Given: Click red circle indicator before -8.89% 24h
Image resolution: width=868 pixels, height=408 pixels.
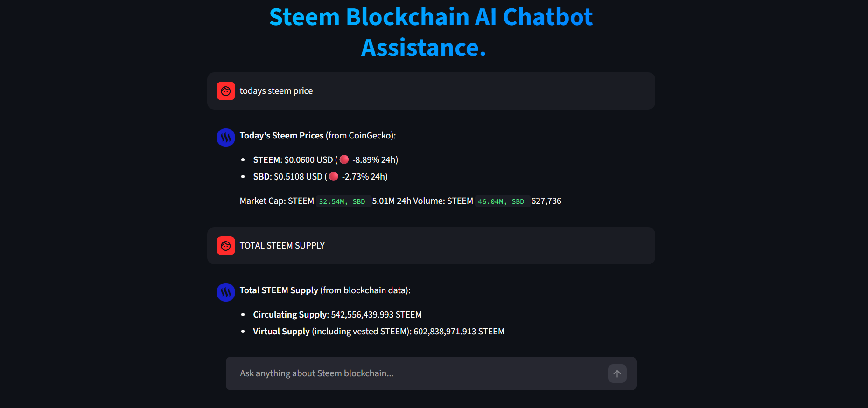Looking at the screenshot, I should click(x=344, y=159).
